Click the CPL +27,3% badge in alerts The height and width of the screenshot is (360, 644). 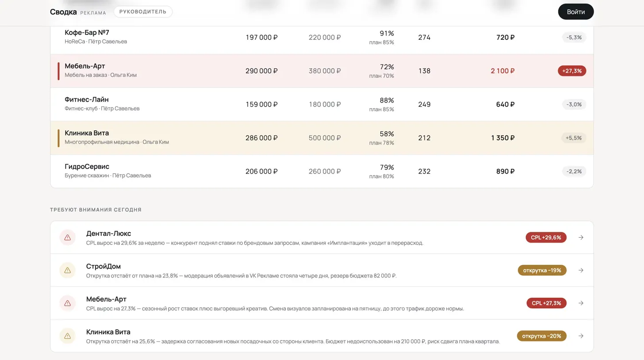pos(546,303)
